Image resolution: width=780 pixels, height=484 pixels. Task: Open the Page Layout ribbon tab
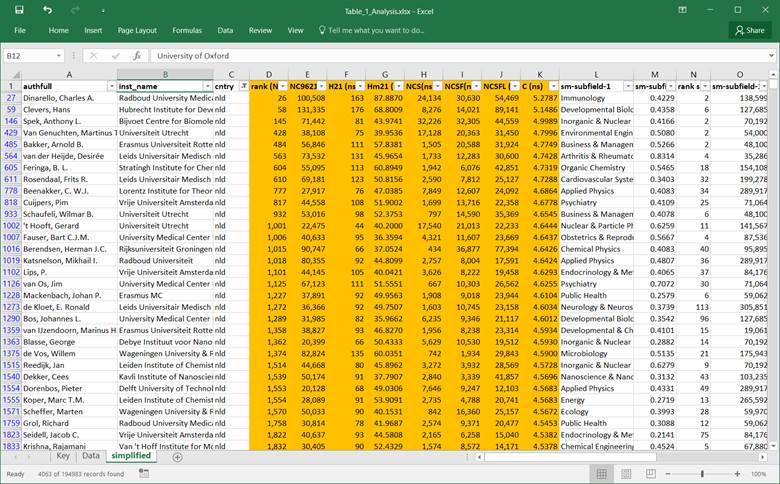click(x=137, y=30)
